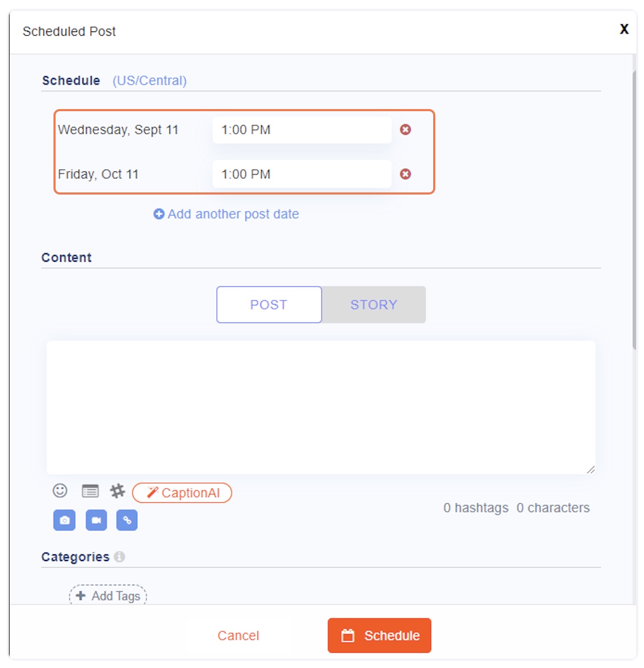Remove the Wednesday, Sept 11 post date
Viewport: 644px width, 668px height.
tap(405, 130)
